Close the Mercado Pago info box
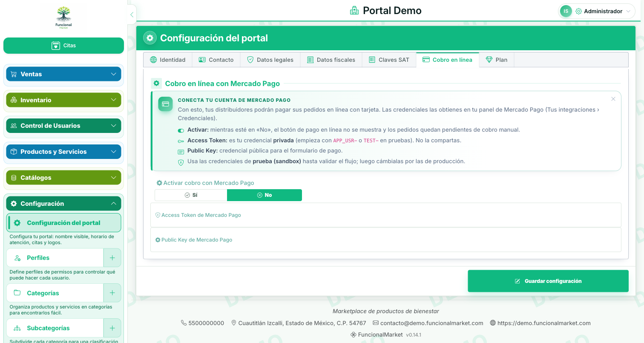Viewport: 644px width, 343px height. pyautogui.click(x=613, y=99)
